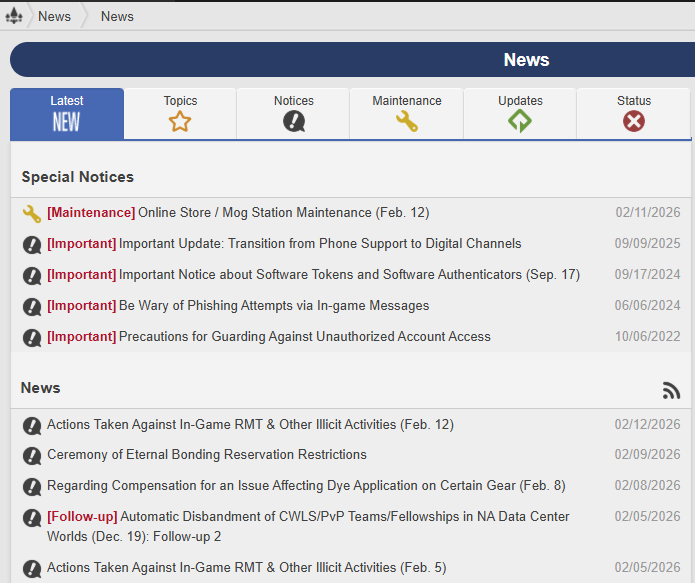Open Ceremony of Eternal Bonding Reservation Restrictions
Screen dimensions: 695x583
click(x=207, y=455)
